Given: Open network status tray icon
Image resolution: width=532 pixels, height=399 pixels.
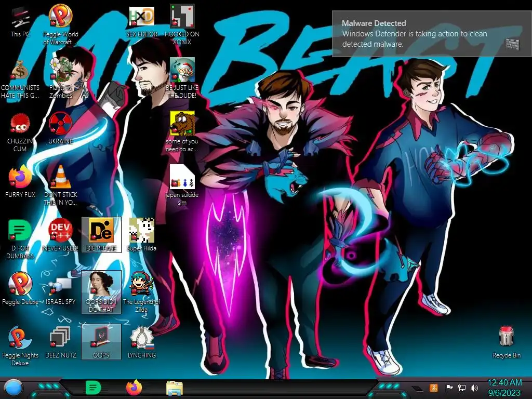Looking at the screenshot, I should [x=462, y=388].
